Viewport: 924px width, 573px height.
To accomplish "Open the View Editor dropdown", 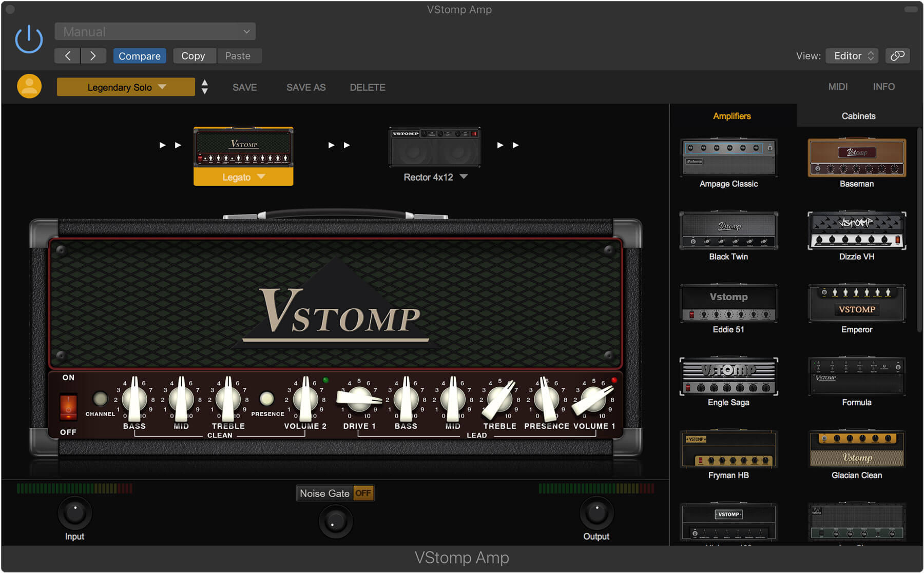I will tap(852, 56).
